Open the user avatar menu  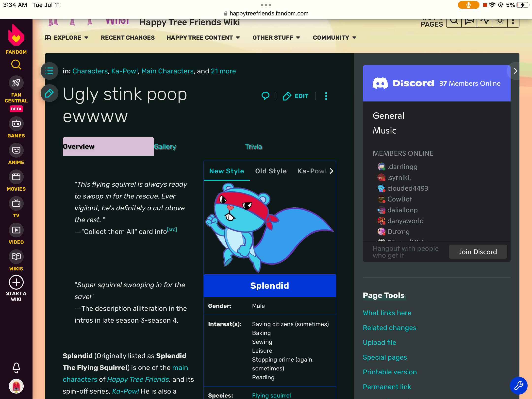tap(16, 386)
